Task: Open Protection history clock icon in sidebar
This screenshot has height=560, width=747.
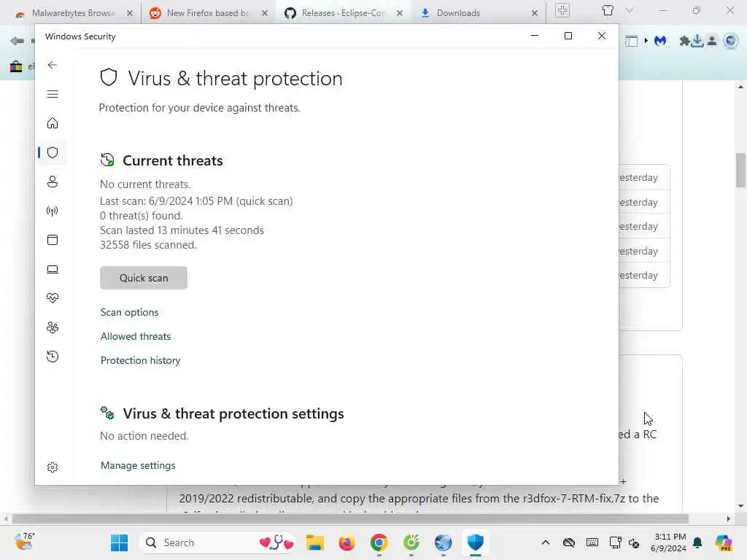Action: (53, 356)
